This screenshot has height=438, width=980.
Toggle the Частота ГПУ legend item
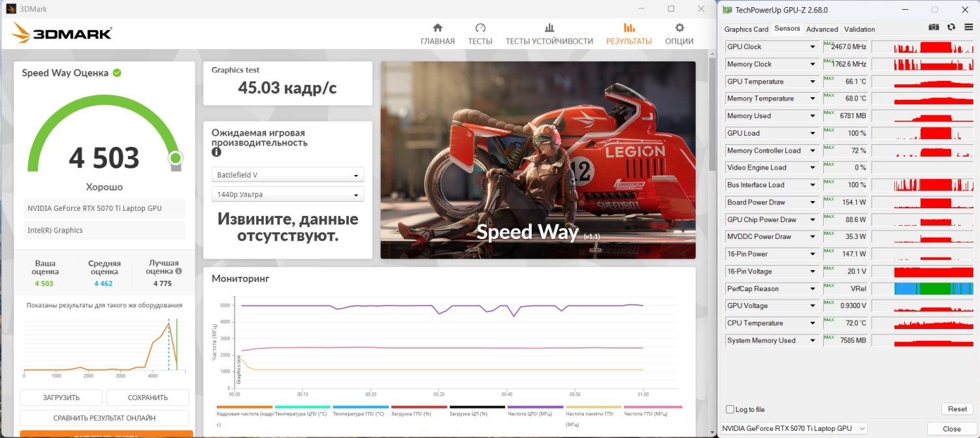pos(651,411)
